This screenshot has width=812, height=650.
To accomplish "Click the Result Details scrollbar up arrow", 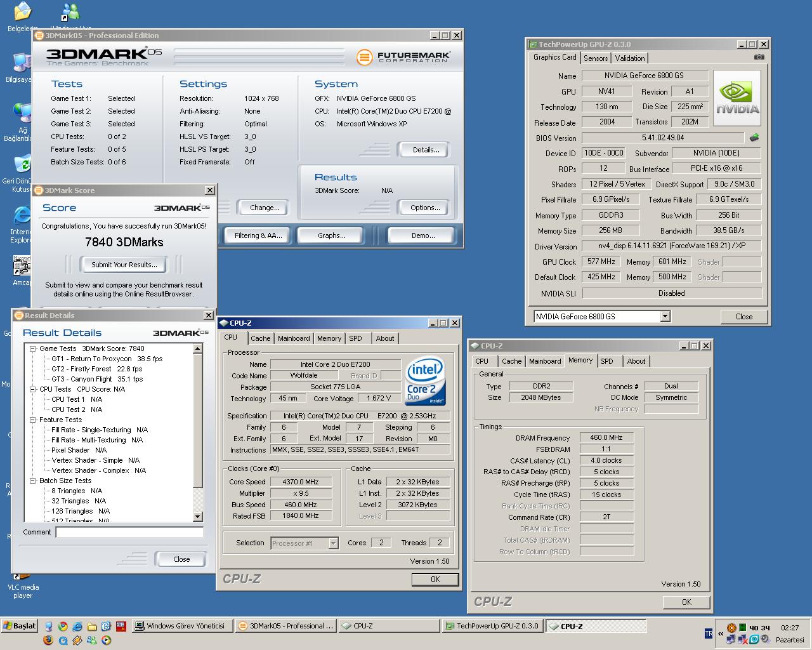I will [x=197, y=348].
